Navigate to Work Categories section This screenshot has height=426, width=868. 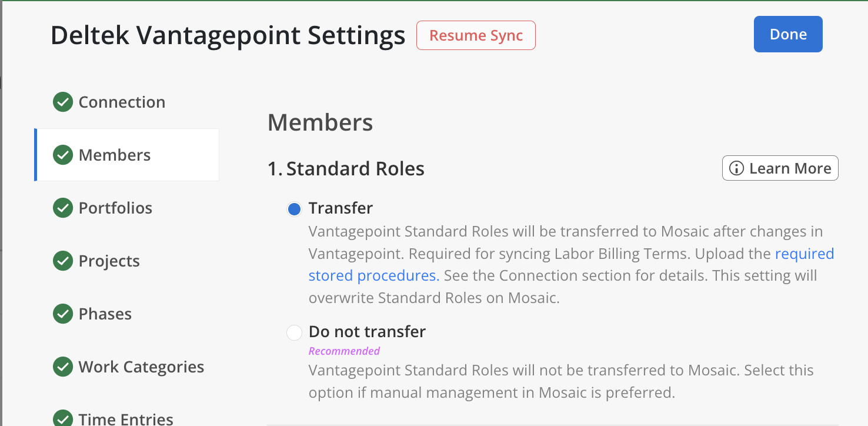pos(141,367)
